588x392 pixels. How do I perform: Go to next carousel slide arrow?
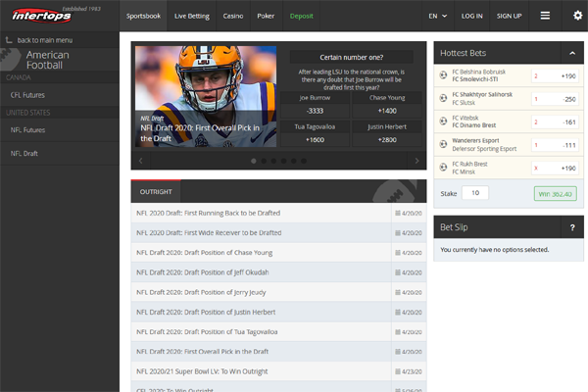(416, 161)
